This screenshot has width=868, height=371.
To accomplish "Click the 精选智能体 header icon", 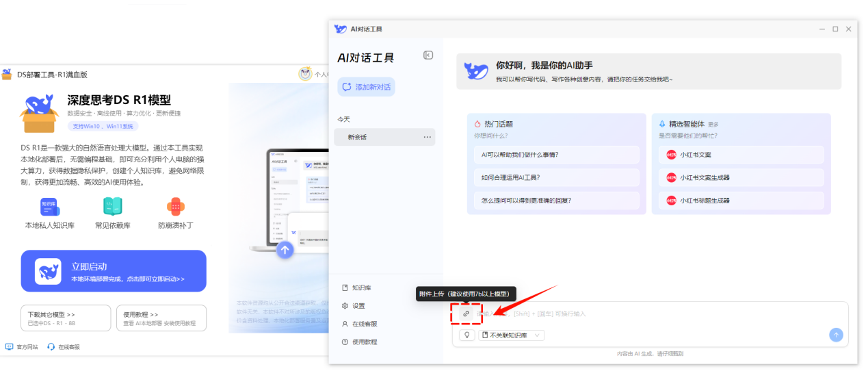I will click(x=662, y=124).
